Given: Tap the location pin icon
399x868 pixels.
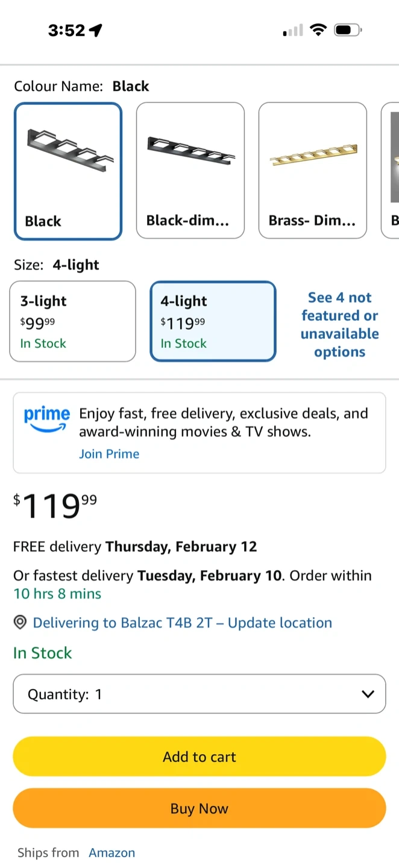Looking at the screenshot, I should tap(20, 623).
